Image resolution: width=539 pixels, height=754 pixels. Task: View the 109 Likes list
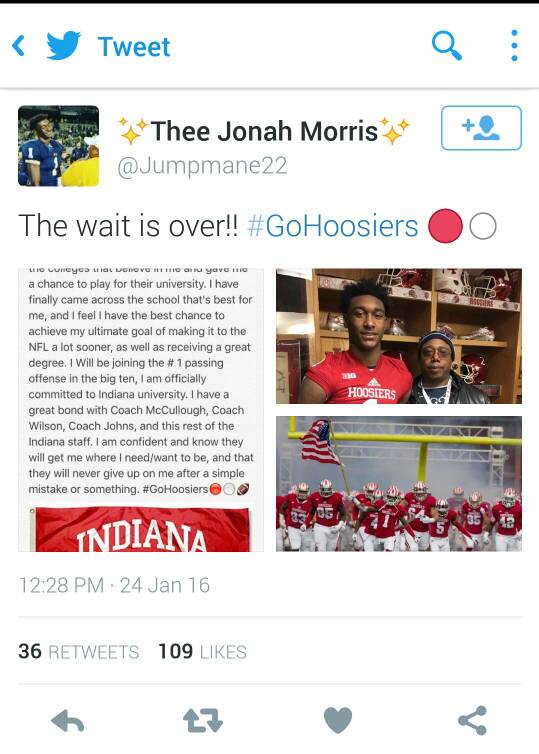pyautogui.click(x=202, y=652)
